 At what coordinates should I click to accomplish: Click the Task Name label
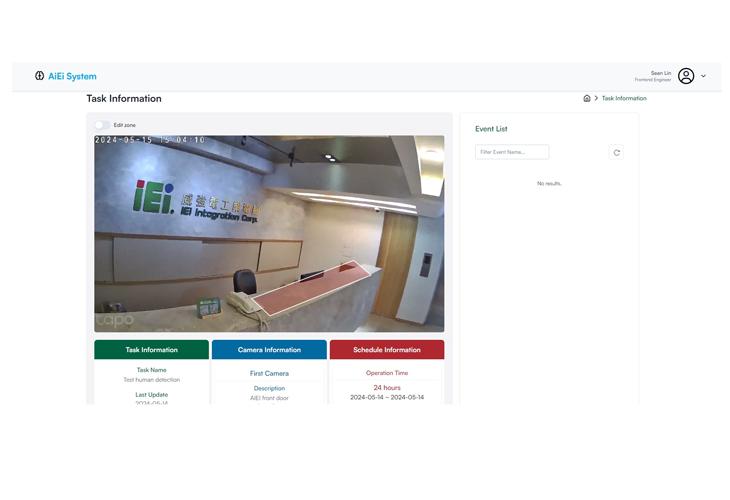(x=151, y=370)
